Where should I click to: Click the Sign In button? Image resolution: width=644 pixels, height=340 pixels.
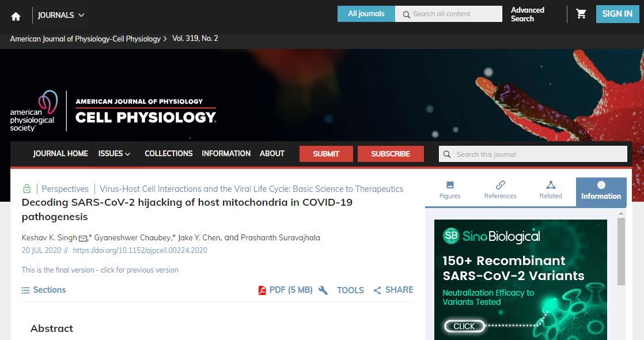coord(618,14)
